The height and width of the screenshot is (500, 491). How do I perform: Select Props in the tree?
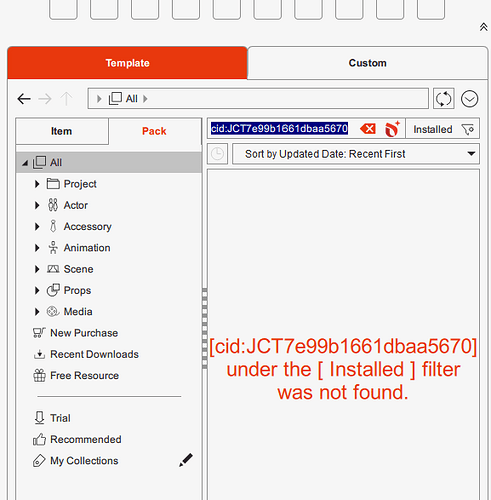pyautogui.click(x=77, y=290)
